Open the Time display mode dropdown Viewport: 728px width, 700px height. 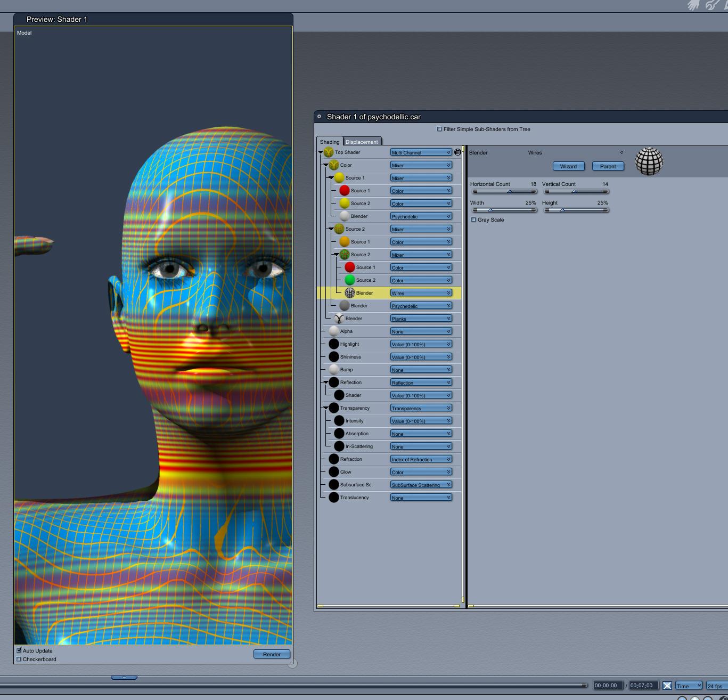(689, 686)
